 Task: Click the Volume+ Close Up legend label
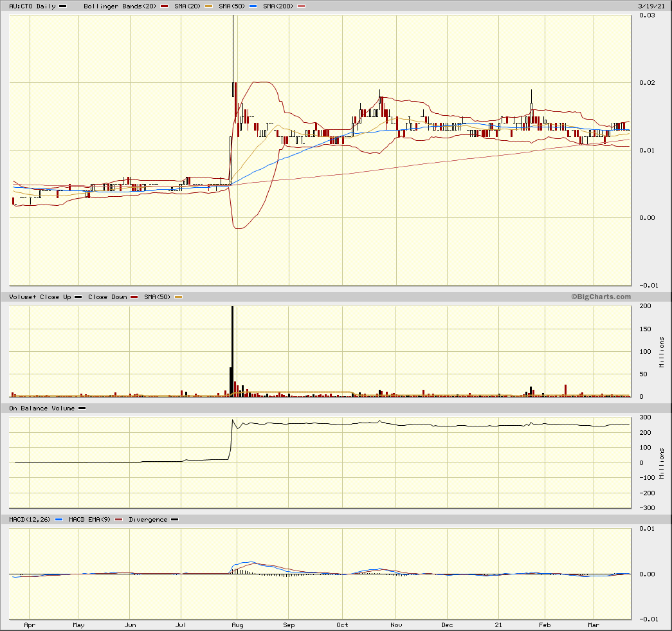pos(40,297)
